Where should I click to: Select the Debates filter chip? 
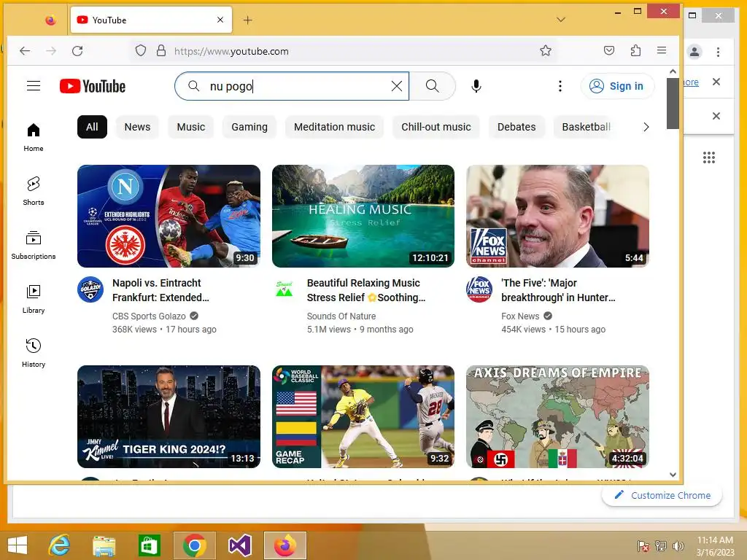(x=516, y=127)
